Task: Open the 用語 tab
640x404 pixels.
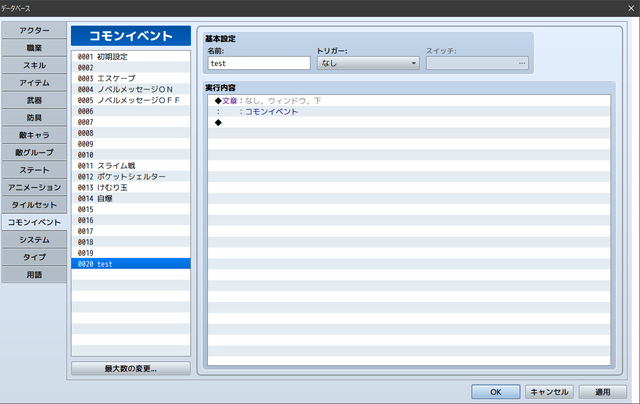Action: click(x=34, y=275)
